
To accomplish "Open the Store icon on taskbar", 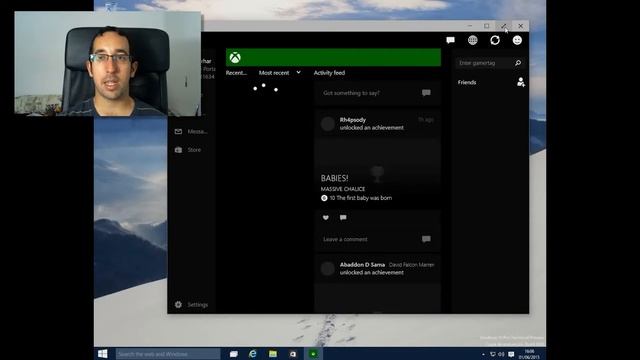I will pos(293,354).
